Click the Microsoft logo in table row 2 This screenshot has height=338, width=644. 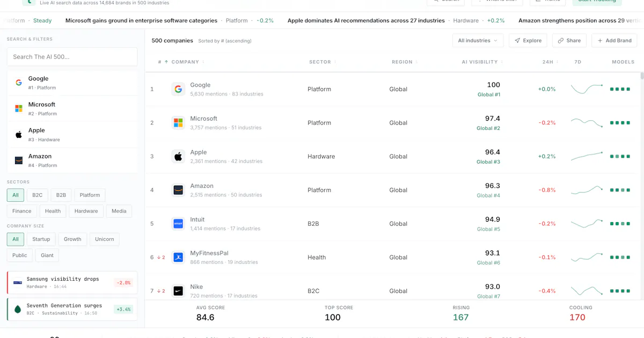point(178,123)
